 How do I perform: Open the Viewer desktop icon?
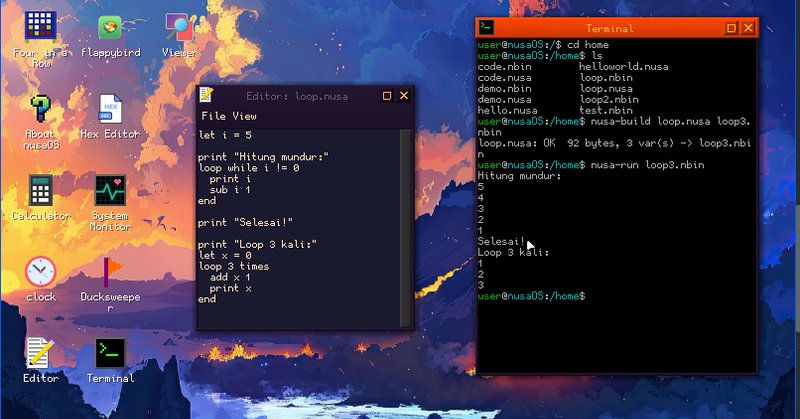click(x=180, y=27)
